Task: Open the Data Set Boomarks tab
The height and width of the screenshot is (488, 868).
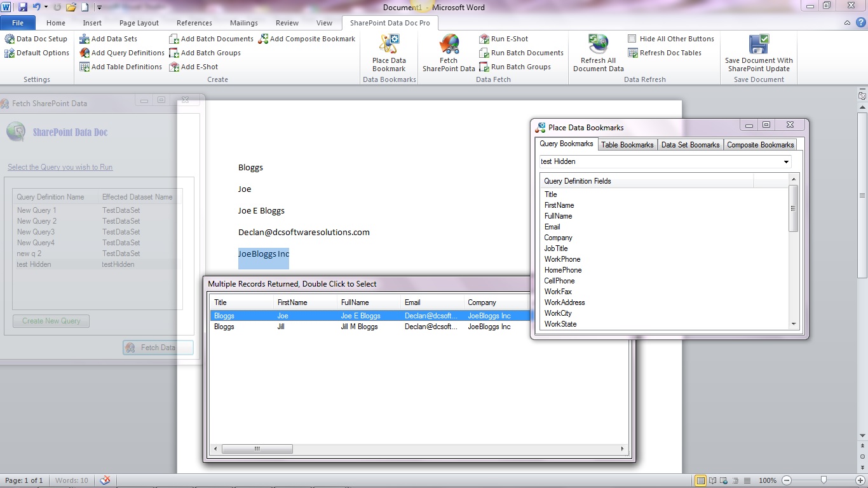Action: tap(690, 145)
